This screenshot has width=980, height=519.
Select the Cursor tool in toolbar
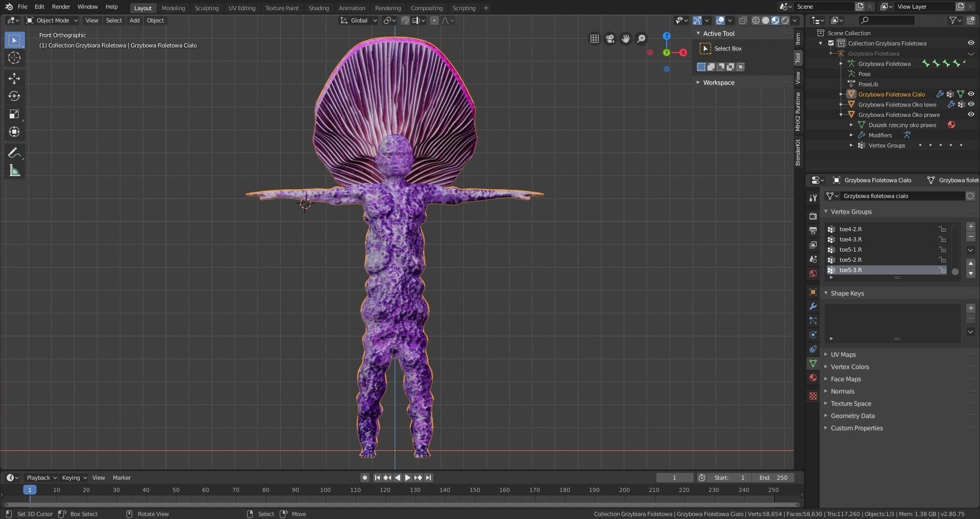[x=14, y=58]
